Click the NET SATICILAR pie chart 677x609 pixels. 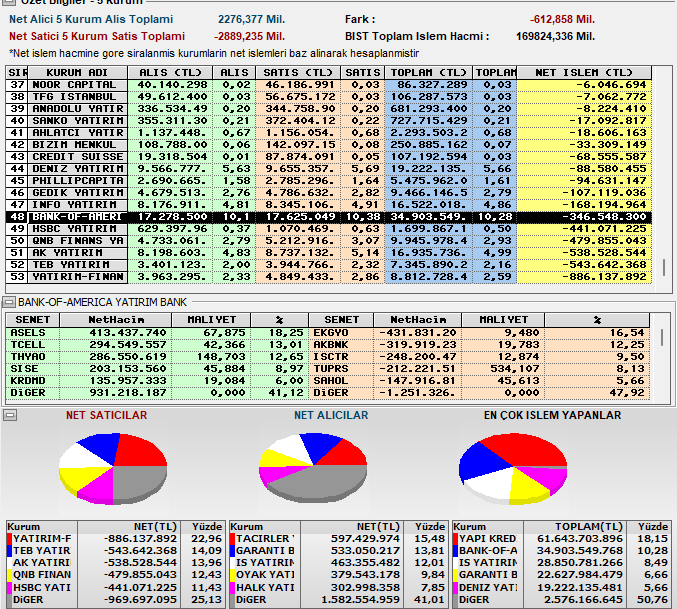point(113,469)
